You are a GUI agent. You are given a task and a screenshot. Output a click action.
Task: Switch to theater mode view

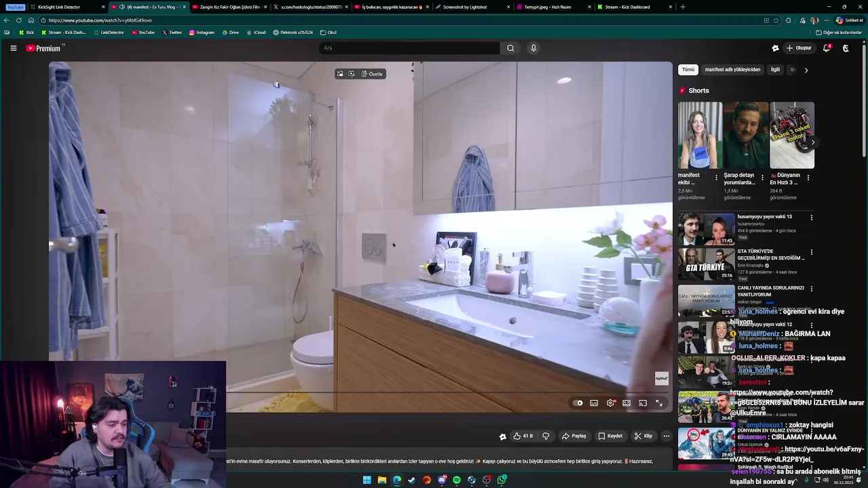(627, 403)
